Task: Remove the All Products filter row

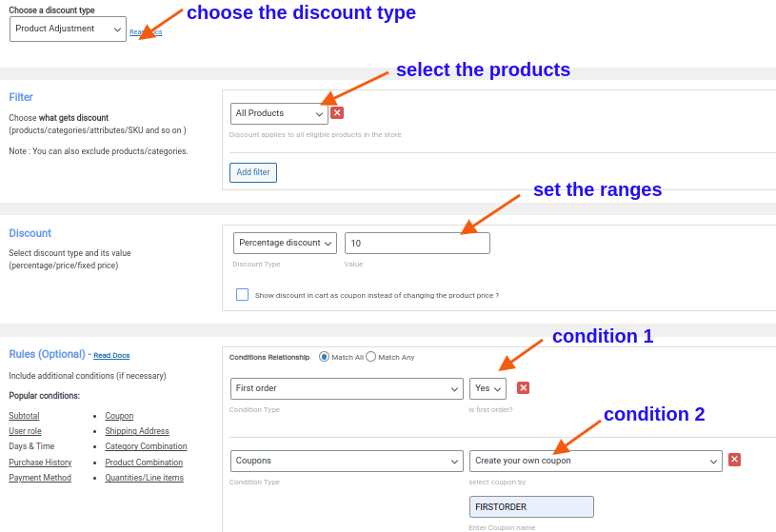Action: [337, 113]
